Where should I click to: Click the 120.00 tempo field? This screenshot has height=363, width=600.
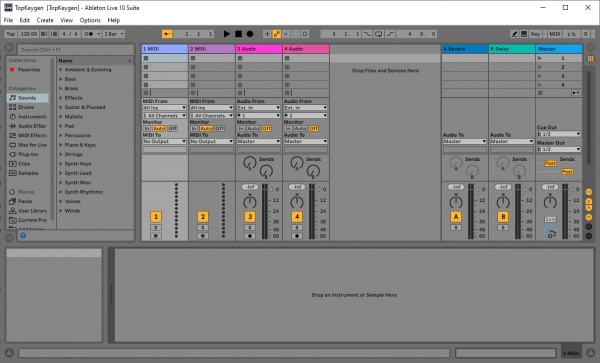(29, 34)
